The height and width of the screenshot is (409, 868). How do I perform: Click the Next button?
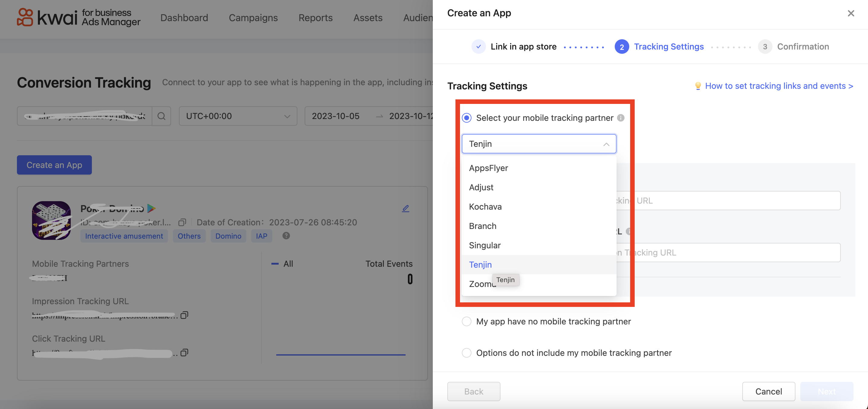[x=827, y=391]
